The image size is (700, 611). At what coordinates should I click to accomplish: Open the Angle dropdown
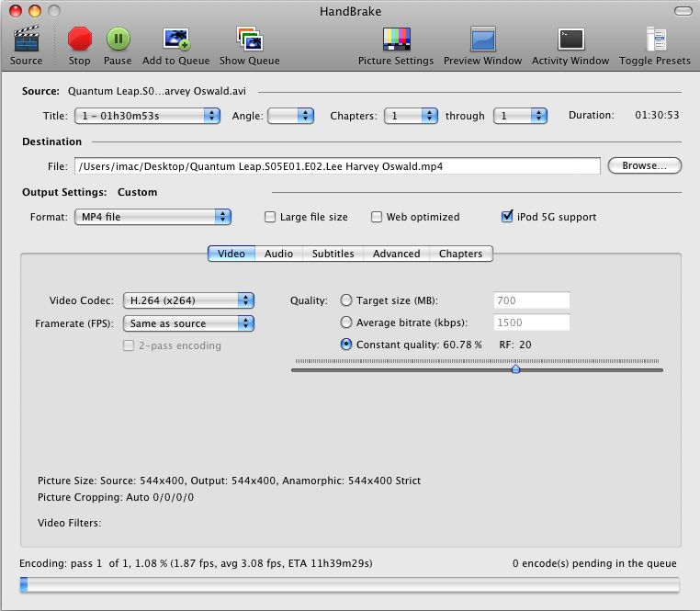coord(290,116)
